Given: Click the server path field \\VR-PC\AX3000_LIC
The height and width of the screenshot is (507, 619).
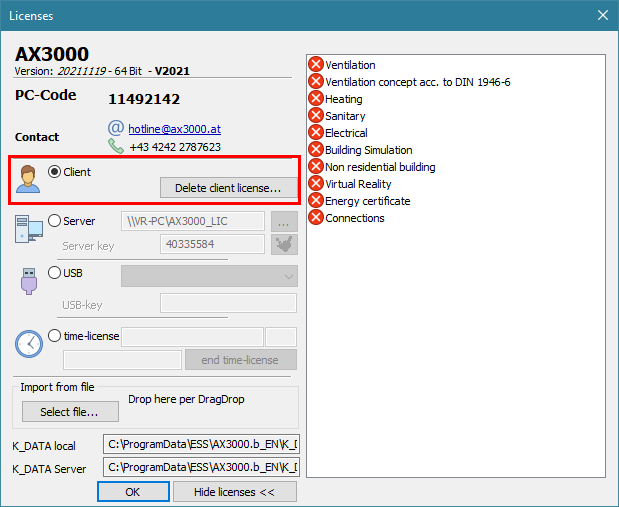Looking at the screenshot, I should pyautogui.click(x=193, y=221).
